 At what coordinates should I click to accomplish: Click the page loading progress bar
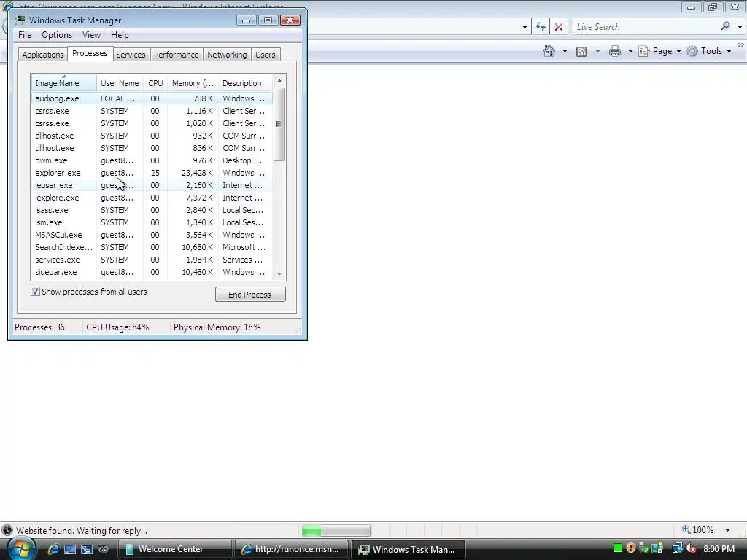point(336,530)
